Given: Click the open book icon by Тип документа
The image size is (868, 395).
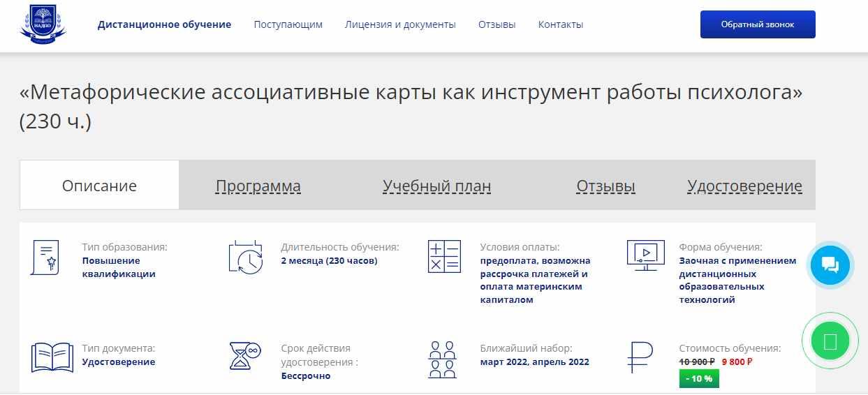Looking at the screenshot, I should (52, 357).
